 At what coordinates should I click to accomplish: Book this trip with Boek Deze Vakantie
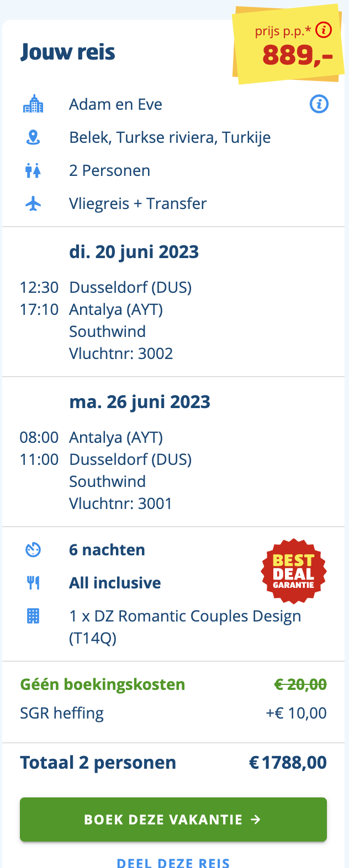tap(173, 819)
